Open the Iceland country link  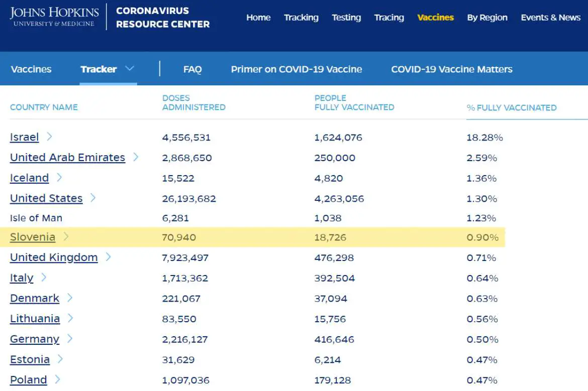[29, 178]
